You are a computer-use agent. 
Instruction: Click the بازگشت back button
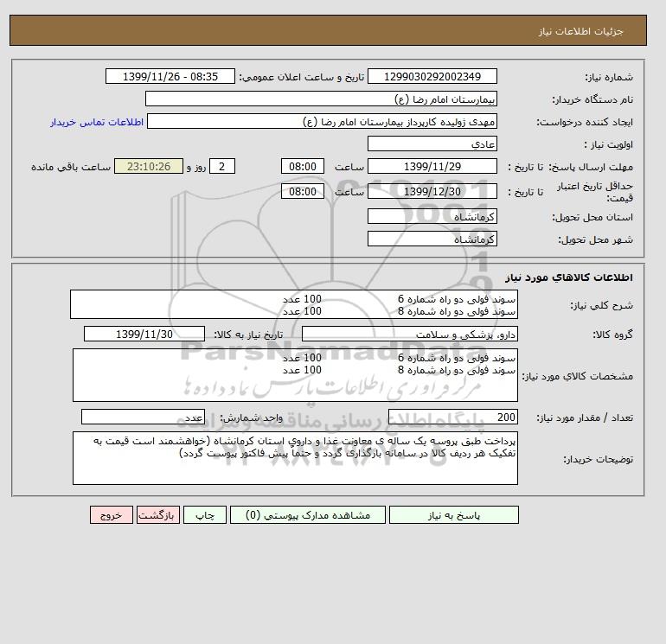[x=158, y=514]
